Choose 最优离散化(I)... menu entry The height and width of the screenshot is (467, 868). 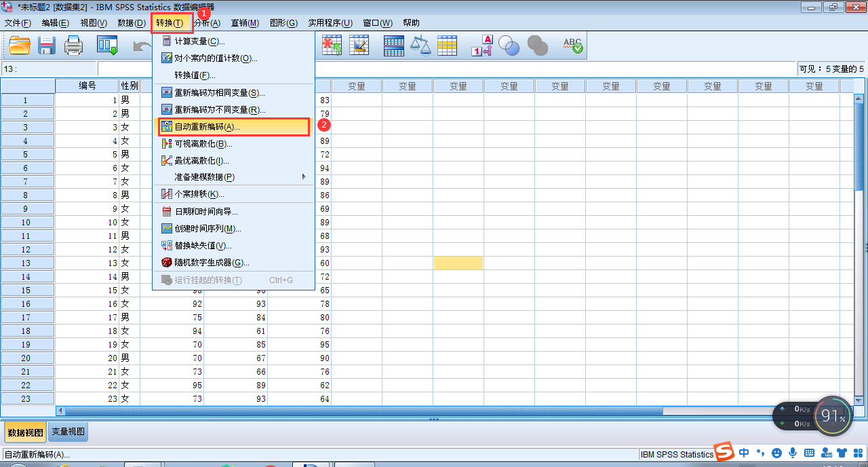pyautogui.click(x=233, y=161)
